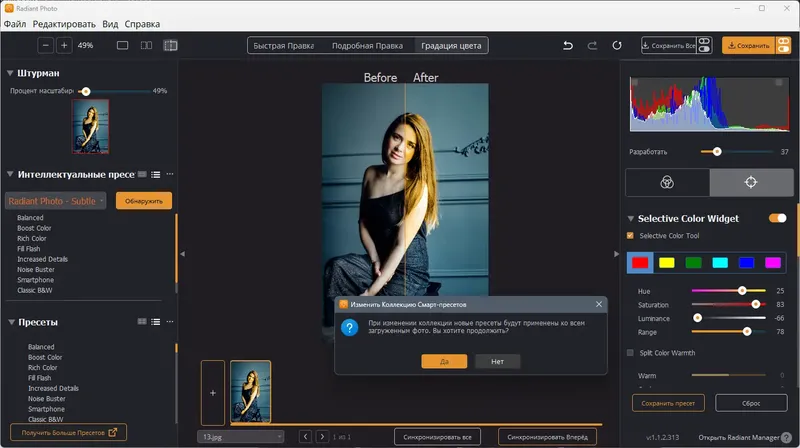Click the undo arrow icon
The width and height of the screenshot is (800, 448).
568,45
